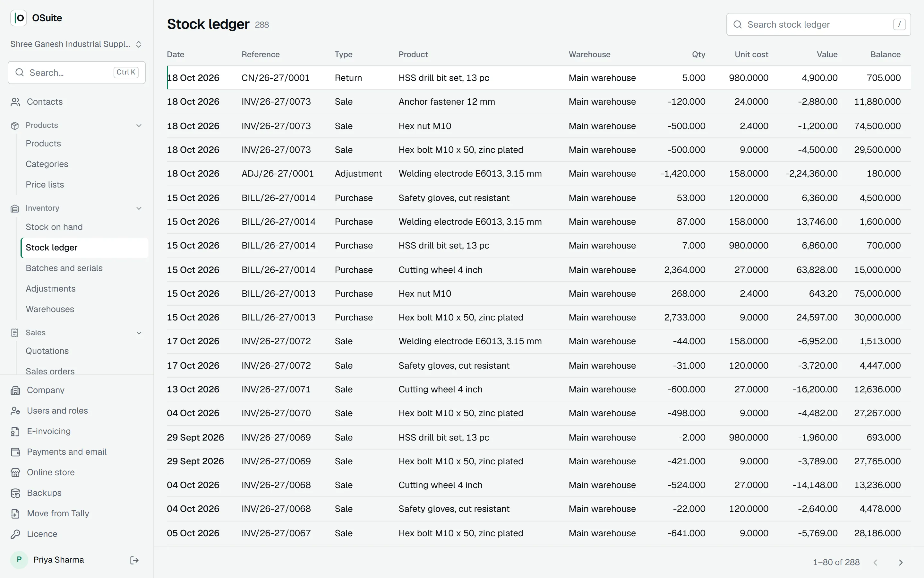The width and height of the screenshot is (924, 578).
Task: Click the Sales section icon
Action: point(15,333)
